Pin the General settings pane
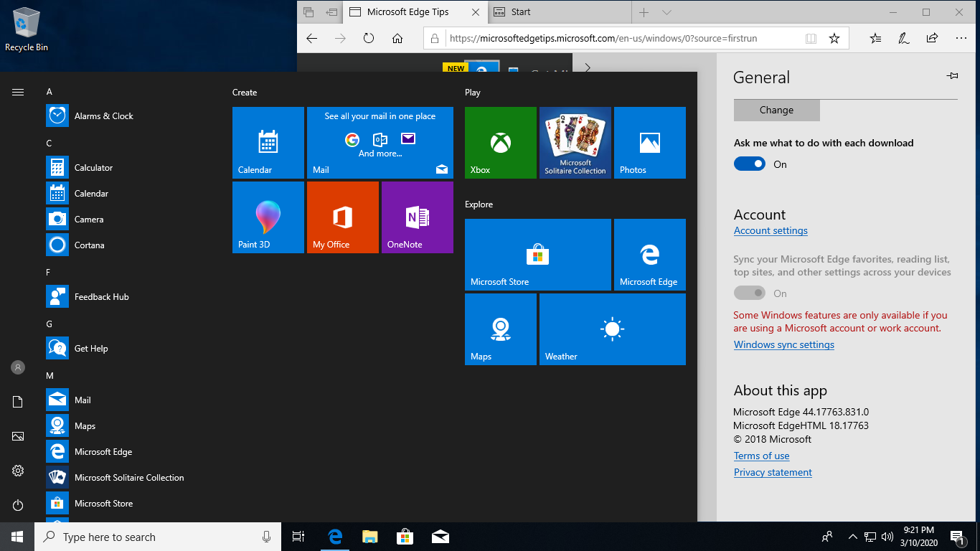Screen dimensions: 980x551 point(952,76)
